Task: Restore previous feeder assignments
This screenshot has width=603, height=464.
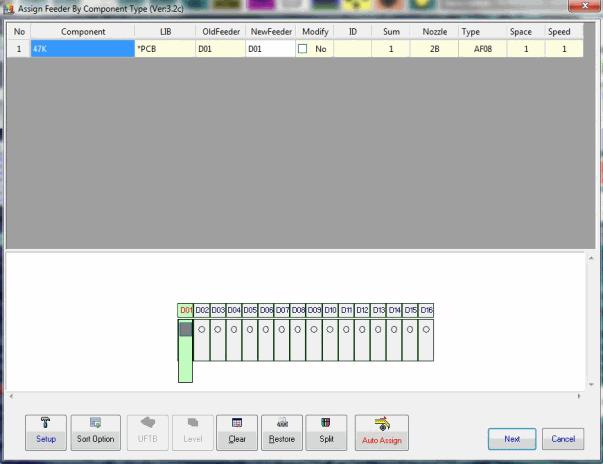Action: 282,432
